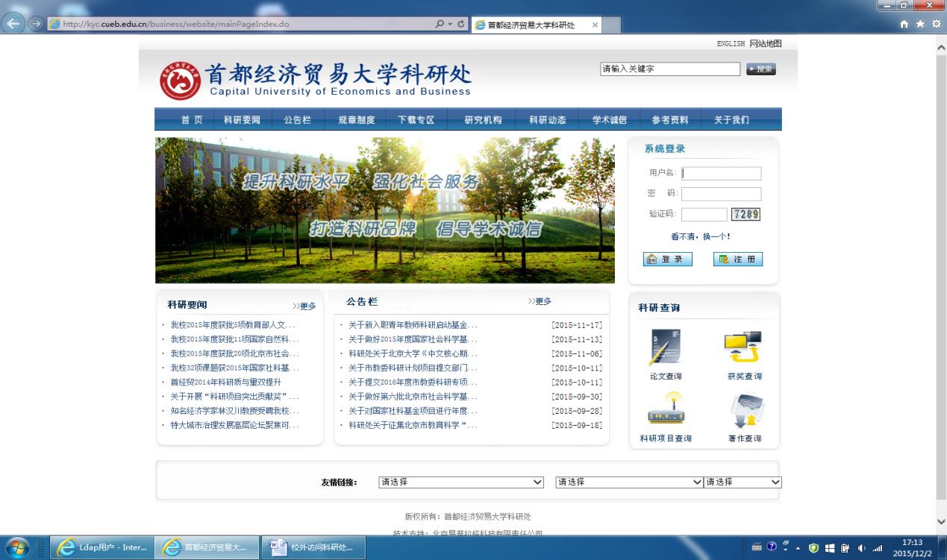This screenshot has width=947, height=560.
Task: Open the 科研要闻 navigation item
Action: pos(242,120)
